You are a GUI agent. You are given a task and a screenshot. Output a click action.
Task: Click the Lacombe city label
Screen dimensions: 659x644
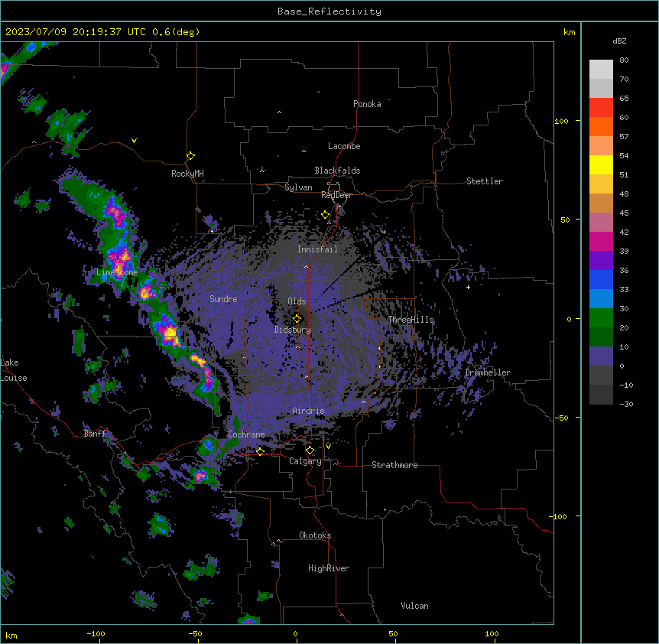click(x=344, y=146)
